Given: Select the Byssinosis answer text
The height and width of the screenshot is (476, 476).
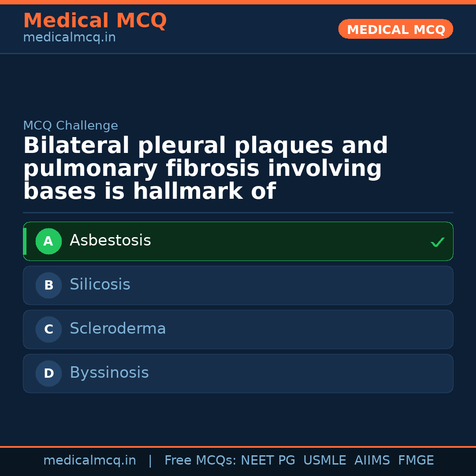Looking at the screenshot, I should click(x=109, y=373).
